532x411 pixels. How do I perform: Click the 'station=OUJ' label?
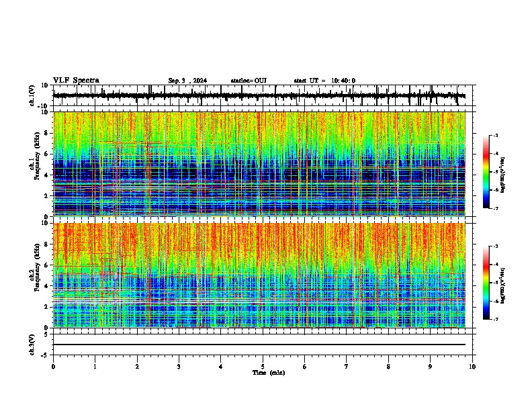(249, 81)
